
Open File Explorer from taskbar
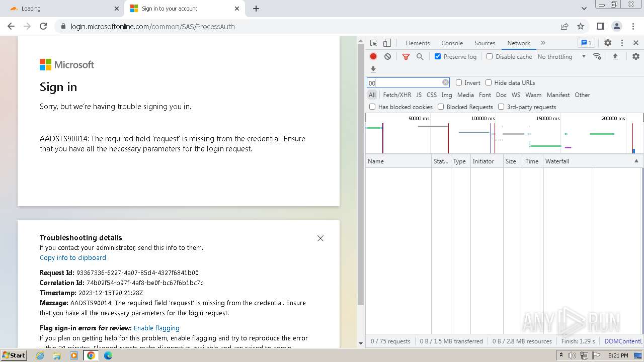click(x=57, y=355)
